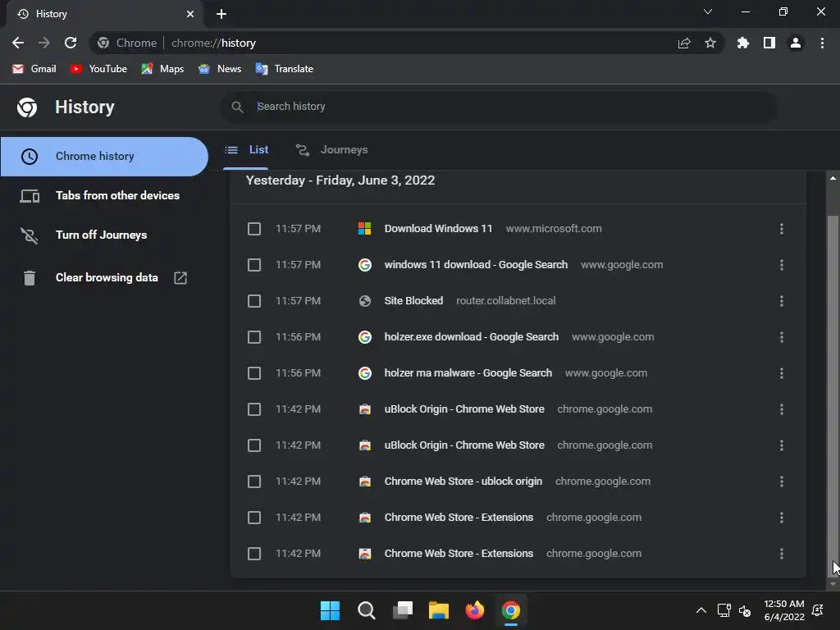Viewport: 840px width, 630px height.
Task: Check the windows 11 download search checkbox
Action: pos(254,265)
